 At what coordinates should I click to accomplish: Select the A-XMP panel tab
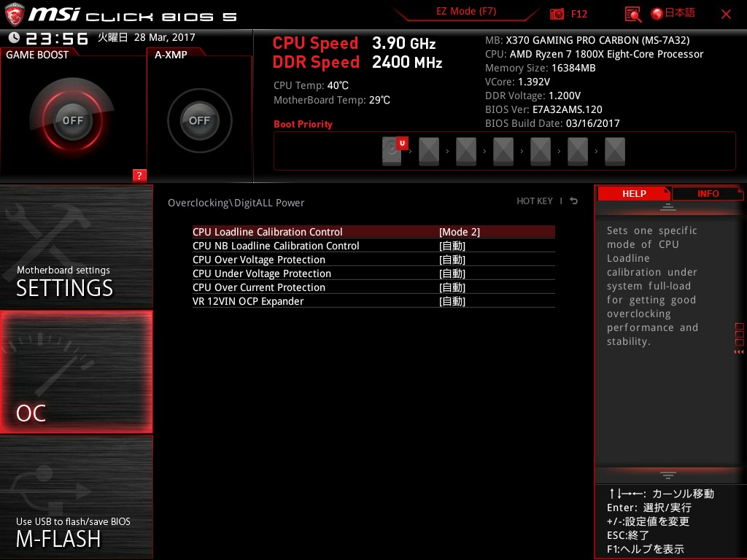[171, 55]
